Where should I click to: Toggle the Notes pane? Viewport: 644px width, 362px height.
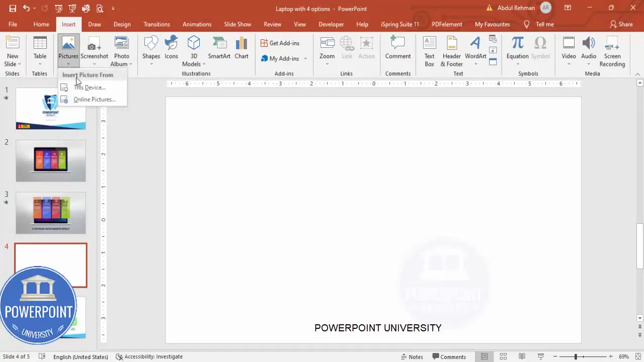click(412, 356)
